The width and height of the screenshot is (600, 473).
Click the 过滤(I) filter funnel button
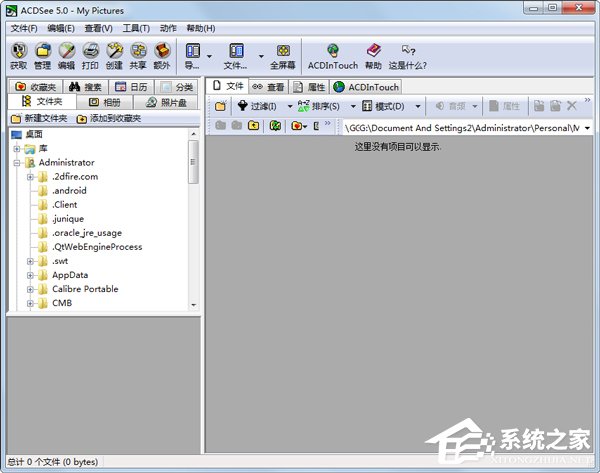tap(257, 106)
